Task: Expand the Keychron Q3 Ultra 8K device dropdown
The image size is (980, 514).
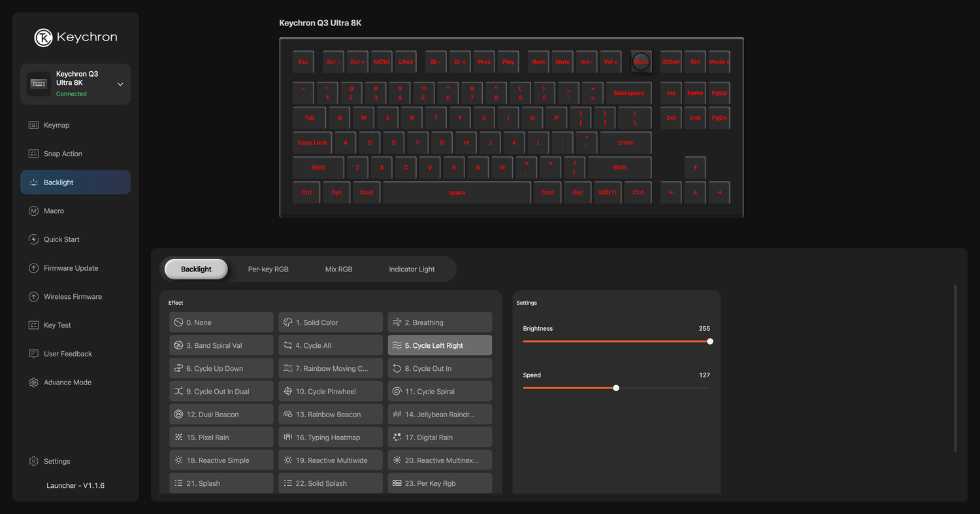Action: [120, 84]
